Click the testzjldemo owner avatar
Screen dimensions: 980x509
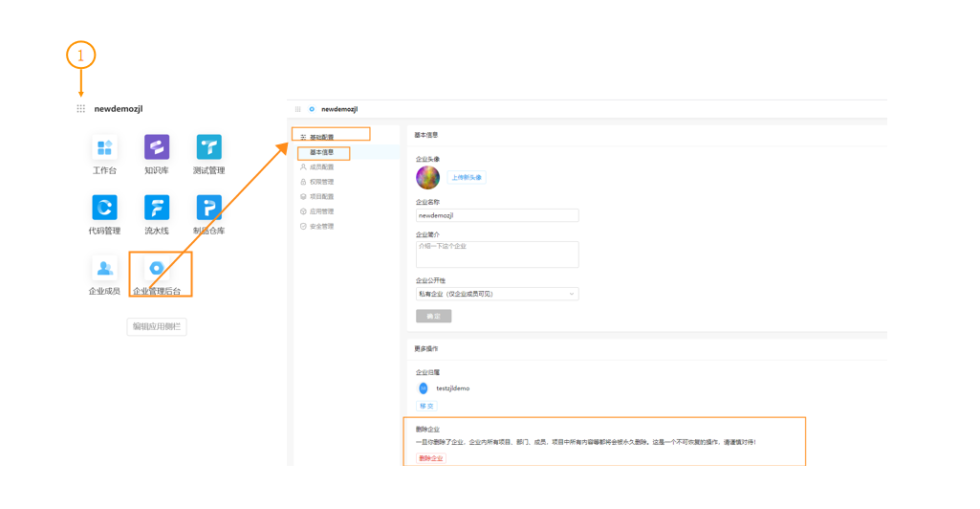coord(424,388)
